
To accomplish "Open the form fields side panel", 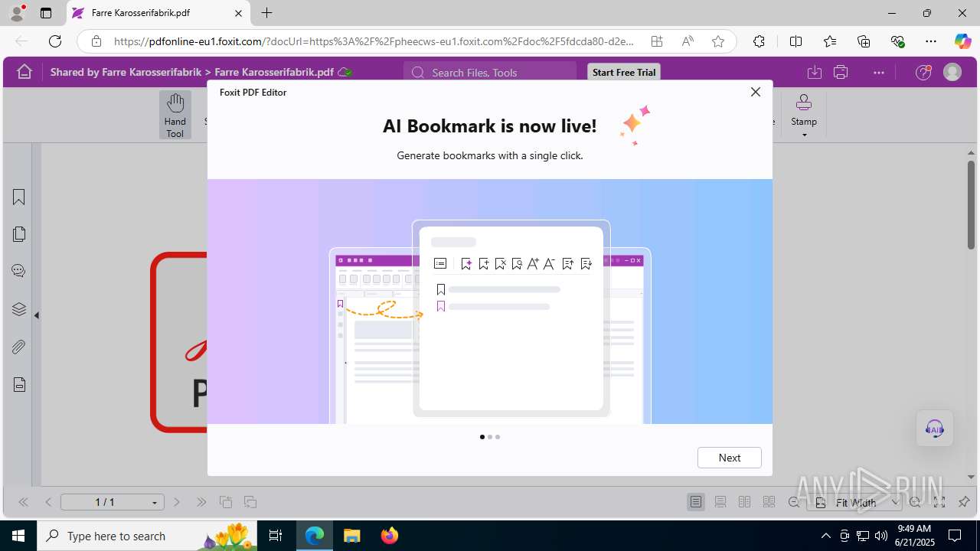I will (19, 385).
